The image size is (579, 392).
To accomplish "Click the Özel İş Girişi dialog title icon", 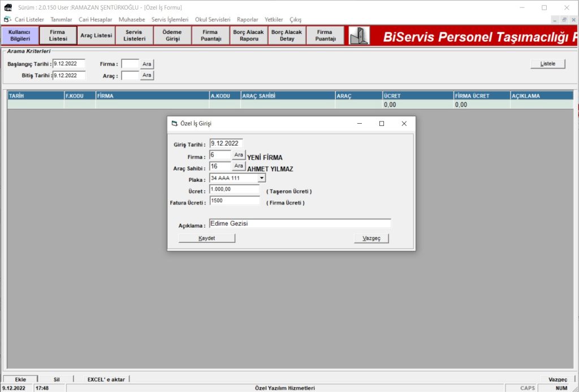I will click(x=174, y=123).
